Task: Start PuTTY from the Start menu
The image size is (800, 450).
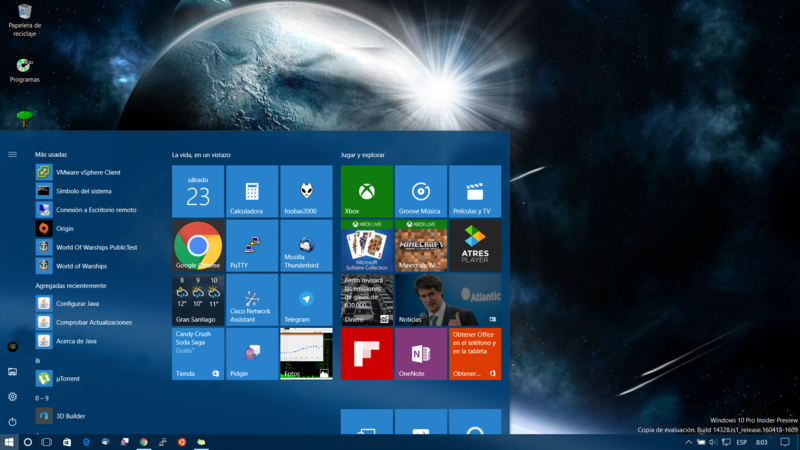Action: click(252, 246)
